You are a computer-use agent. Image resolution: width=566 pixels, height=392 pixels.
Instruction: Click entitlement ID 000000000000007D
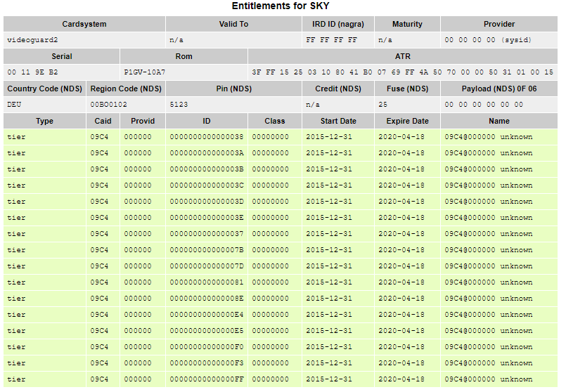coord(207,266)
